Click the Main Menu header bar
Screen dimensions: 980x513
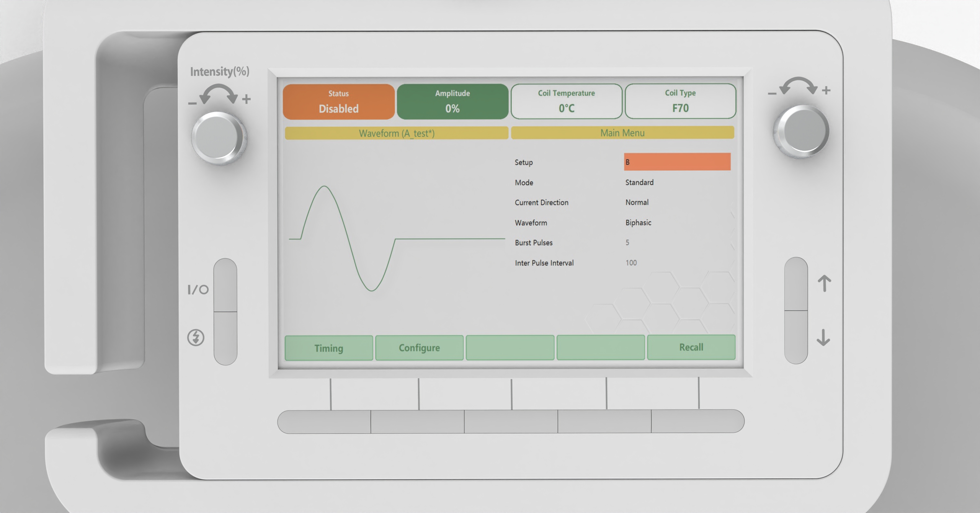tap(622, 133)
